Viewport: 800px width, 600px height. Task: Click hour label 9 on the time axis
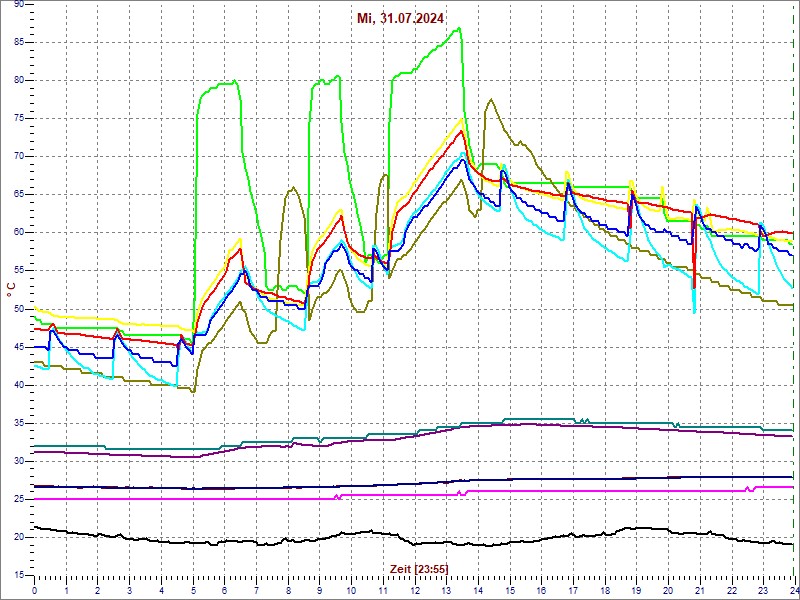click(x=320, y=589)
